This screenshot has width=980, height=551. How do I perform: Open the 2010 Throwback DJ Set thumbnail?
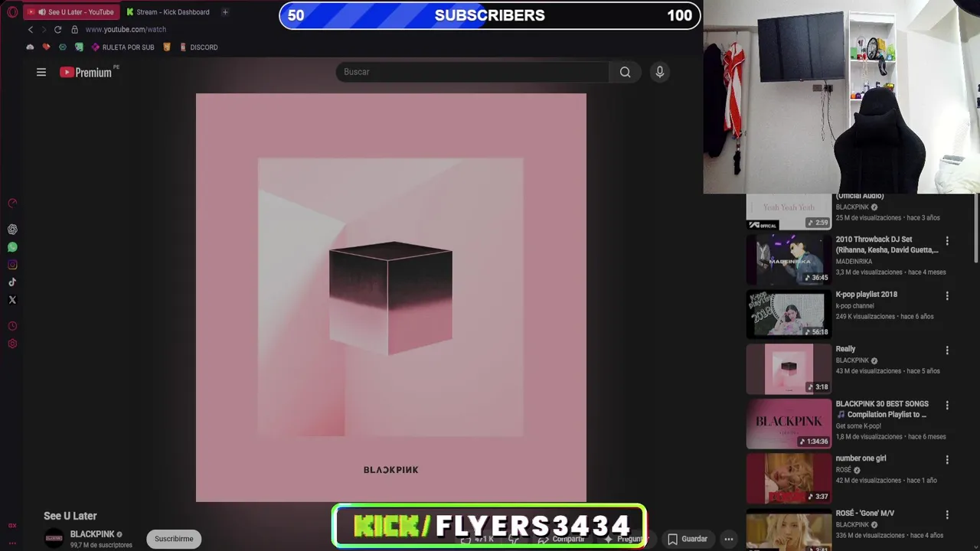coord(789,259)
